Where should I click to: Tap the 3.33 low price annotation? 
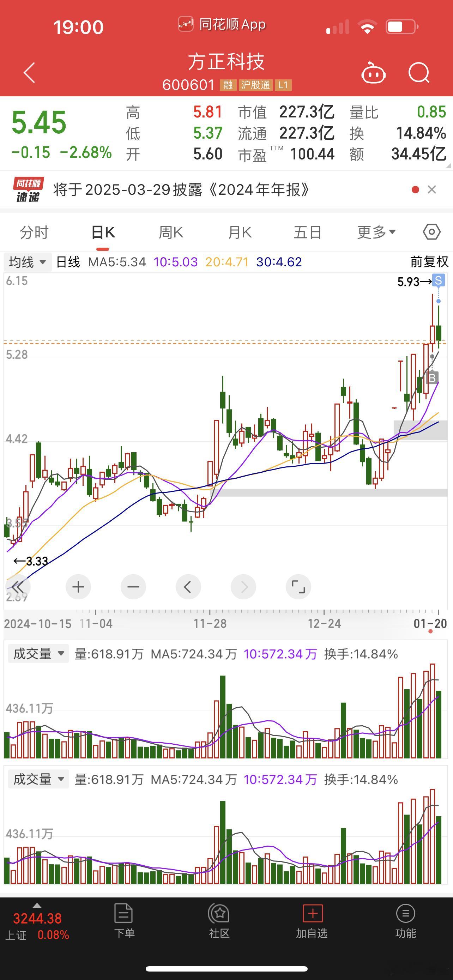coord(37,561)
